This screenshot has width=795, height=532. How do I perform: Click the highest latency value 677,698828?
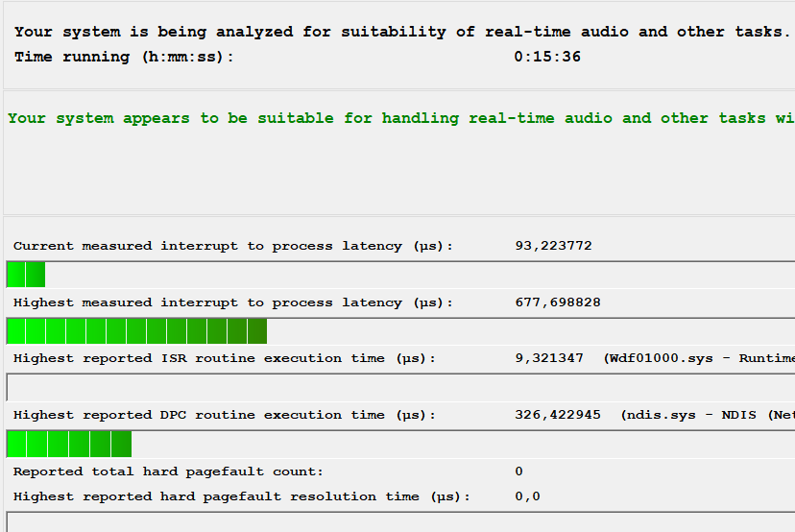558,302
